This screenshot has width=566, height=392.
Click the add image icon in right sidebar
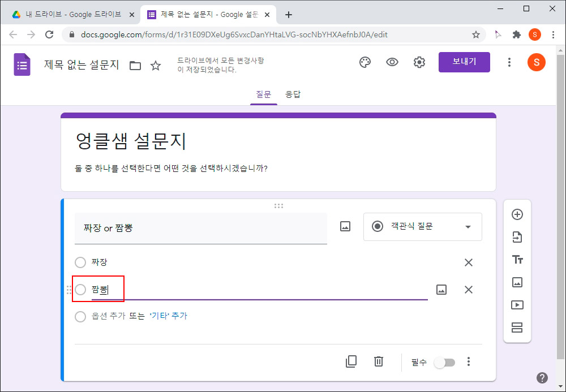(517, 282)
